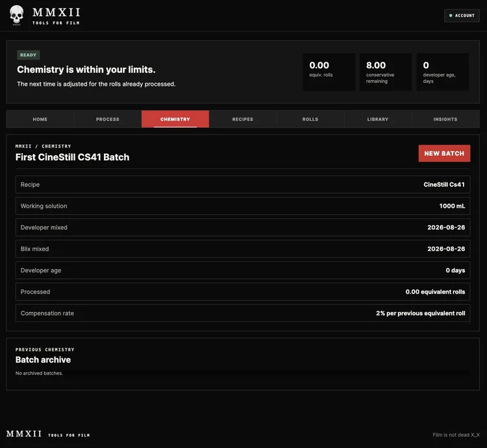Image resolution: width=487 pixels, height=448 pixels.
Task: Click the Batch archive heading
Action: (43, 360)
